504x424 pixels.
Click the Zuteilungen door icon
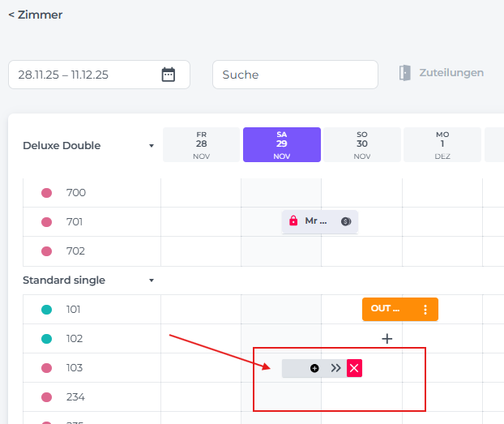tap(405, 73)
